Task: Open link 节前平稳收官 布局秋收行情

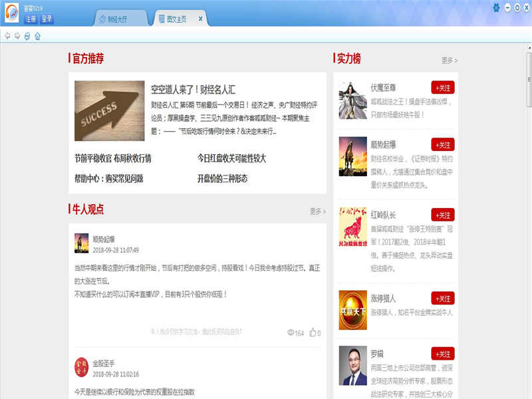Action: coord(113,158)
